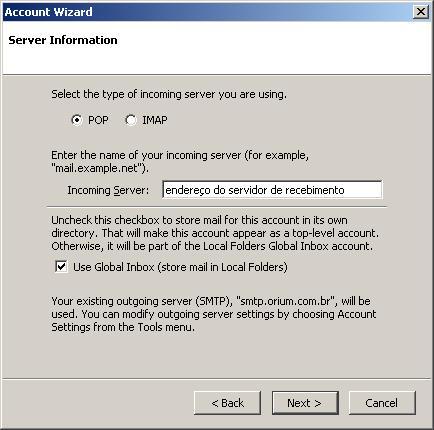The height and width of the screenshot is (430, 434).
Task: Go to the previous step with Back
Action: pyautogui.click(x=227, y=403)
